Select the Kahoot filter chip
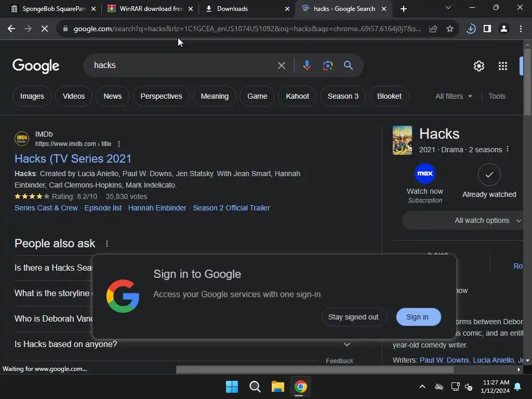This screenshot has height=399, width=532. [297, 96]
